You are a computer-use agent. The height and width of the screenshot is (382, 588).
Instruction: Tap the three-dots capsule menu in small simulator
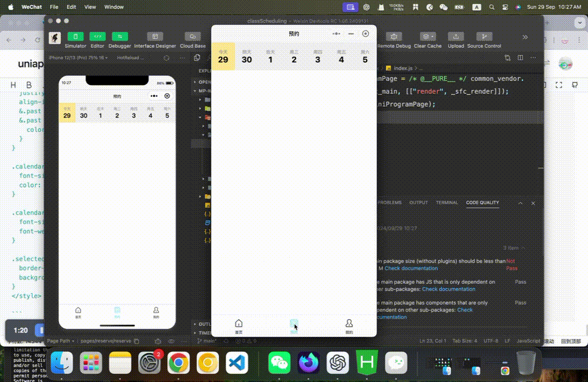[x=154, y=96]
